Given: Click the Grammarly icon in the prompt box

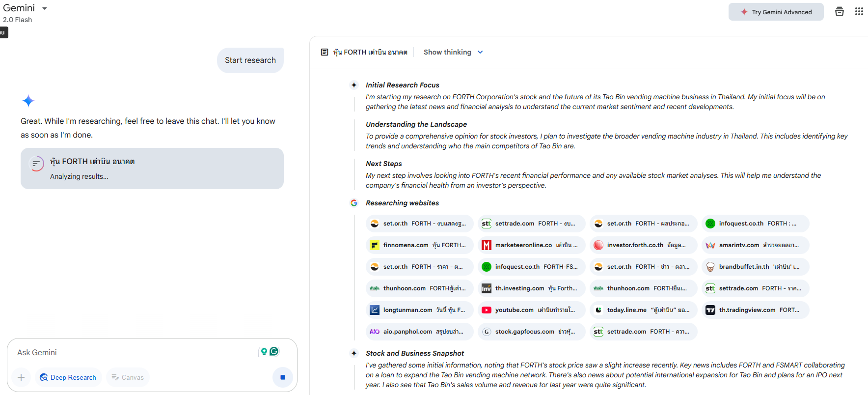Looking at the screenshot, I should 274,351.
